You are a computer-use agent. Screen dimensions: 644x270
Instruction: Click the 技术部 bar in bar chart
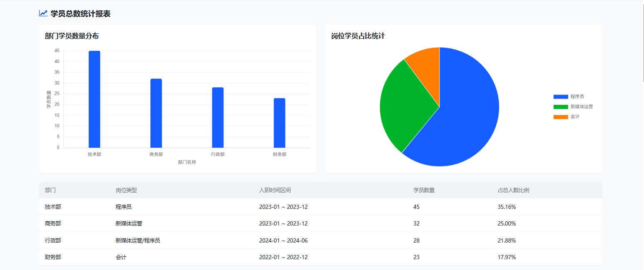tap(94, 100)
